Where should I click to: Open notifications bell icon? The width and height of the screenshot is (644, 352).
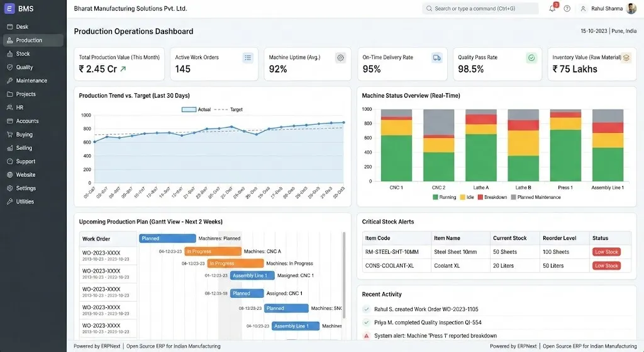coord(552,8)
